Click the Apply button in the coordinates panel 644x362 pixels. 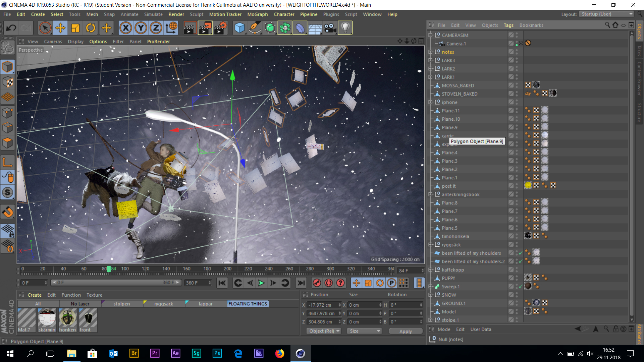tap(405, 331)
